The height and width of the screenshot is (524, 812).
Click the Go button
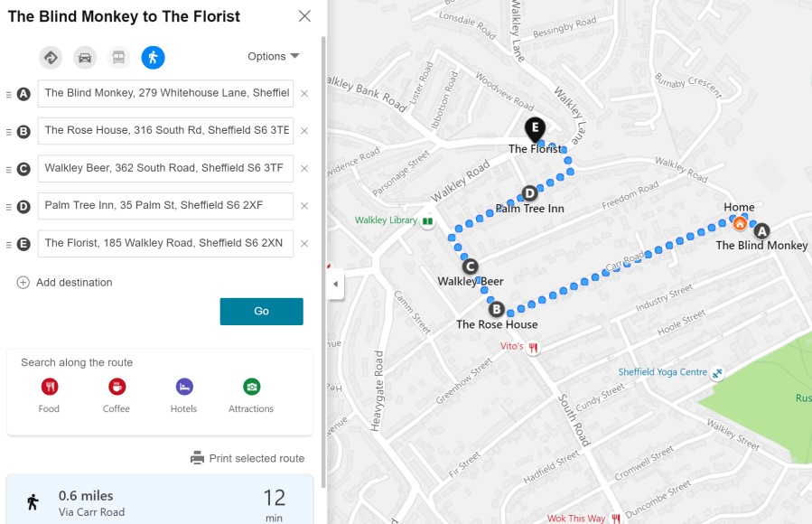(261, 311)
